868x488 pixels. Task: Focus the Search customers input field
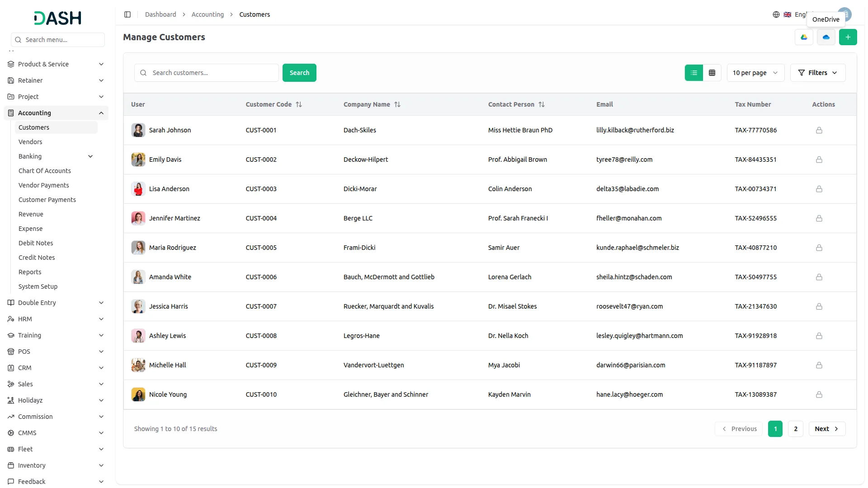[212, 73]
